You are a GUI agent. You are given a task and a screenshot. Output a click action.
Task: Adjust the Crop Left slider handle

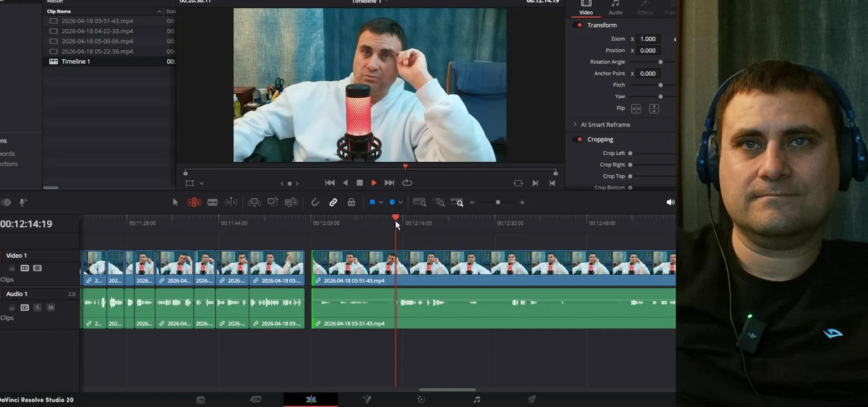[x=630, y=153]
